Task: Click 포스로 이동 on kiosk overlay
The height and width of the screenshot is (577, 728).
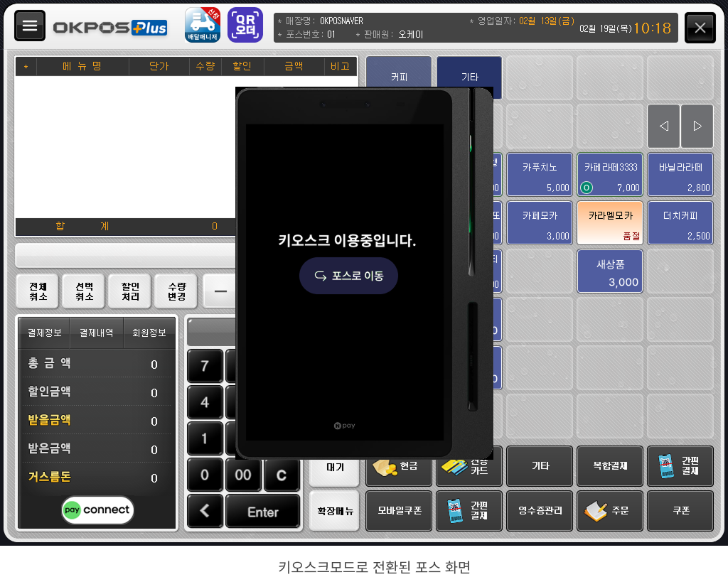Action: click(x=348, y=276)
